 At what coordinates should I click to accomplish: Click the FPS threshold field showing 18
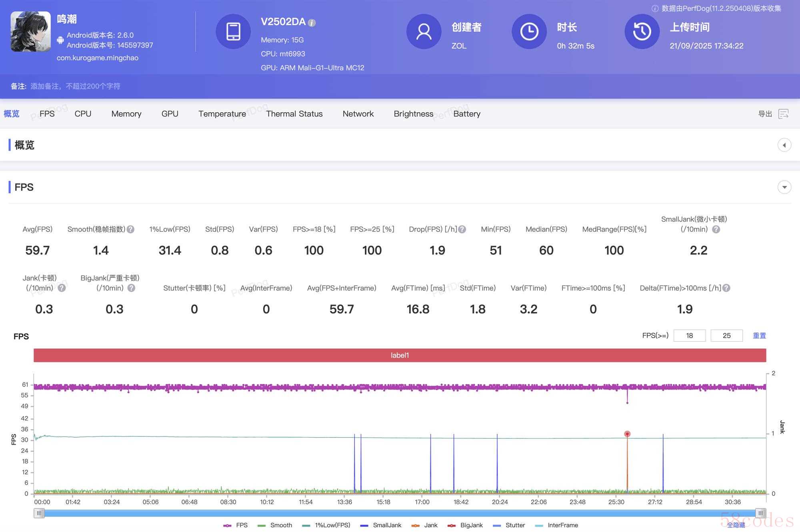pyautogui.click(x=689, y=336)
